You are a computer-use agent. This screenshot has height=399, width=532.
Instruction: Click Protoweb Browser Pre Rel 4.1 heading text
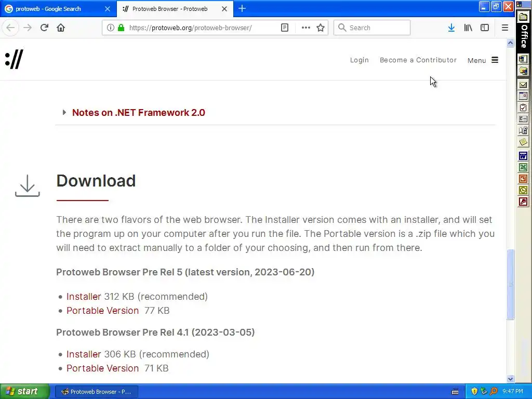(x=155, y=332)
